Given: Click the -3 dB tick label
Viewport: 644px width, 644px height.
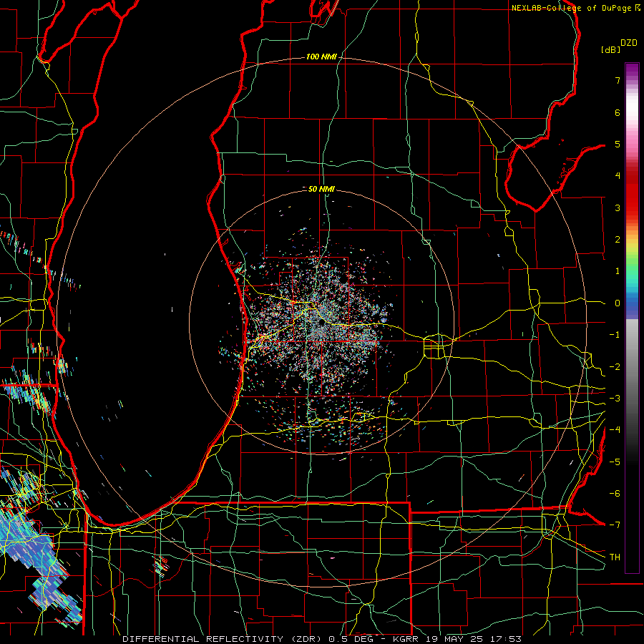Looking at the screenshot, I should 615,399.
